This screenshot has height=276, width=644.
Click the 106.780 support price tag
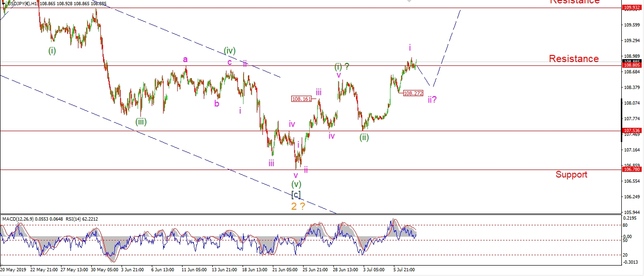[x=632, y=169]
